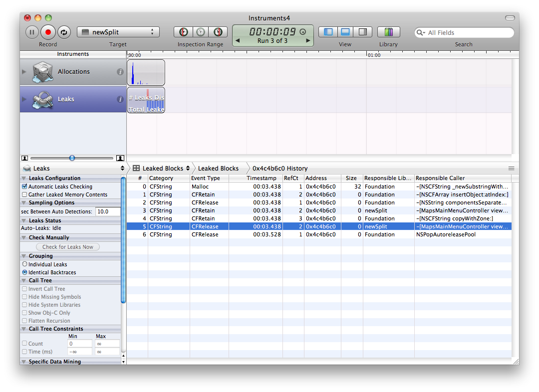539x392 pixels.
Task: Collapse the Leaks Status section
Action: pyautogui.click(x=24, y=220)
